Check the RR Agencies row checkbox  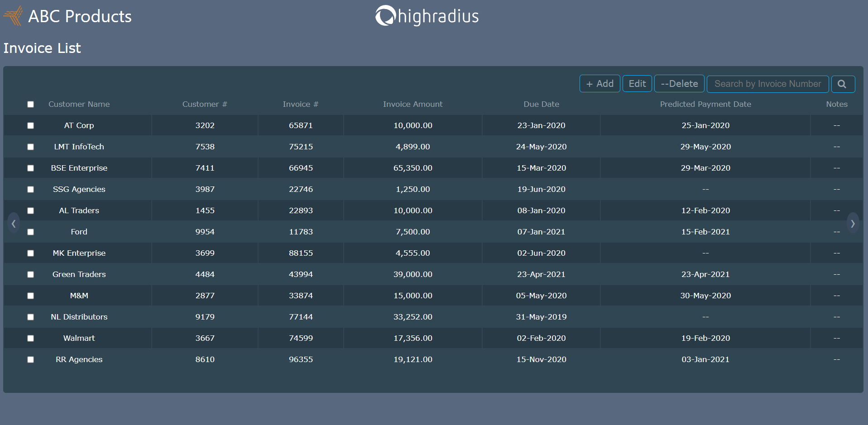[30, 359]
